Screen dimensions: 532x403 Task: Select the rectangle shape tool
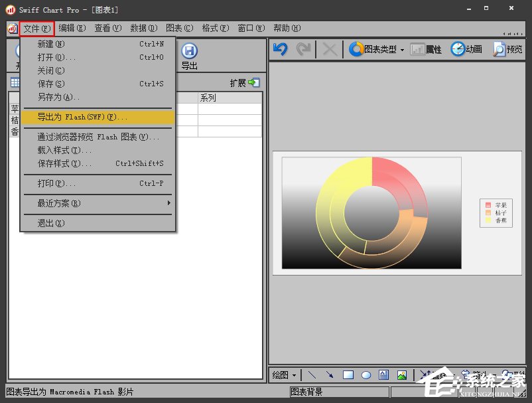(348, 375)
